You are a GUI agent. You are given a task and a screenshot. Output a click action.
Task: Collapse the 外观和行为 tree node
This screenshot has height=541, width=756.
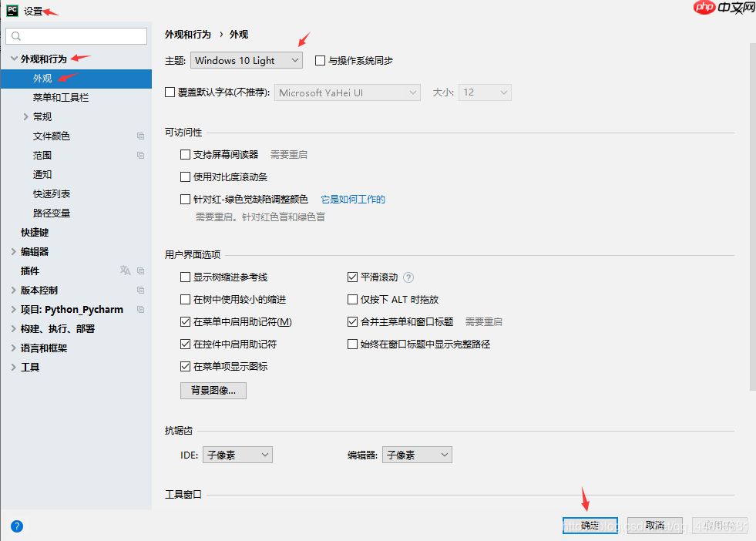[x=14, y=59]
